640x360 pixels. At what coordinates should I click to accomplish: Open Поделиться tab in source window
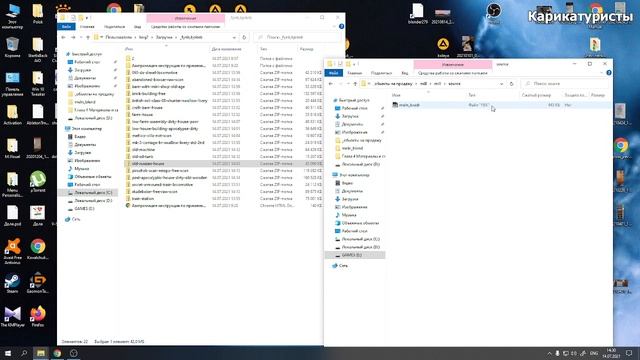(381, 73)
